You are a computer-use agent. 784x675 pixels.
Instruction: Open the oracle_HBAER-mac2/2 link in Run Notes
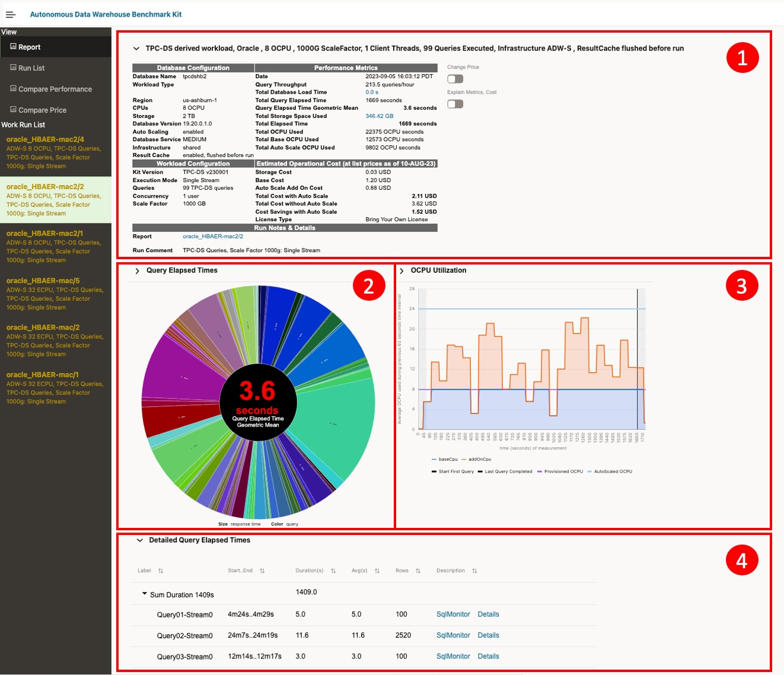(213, 236)
